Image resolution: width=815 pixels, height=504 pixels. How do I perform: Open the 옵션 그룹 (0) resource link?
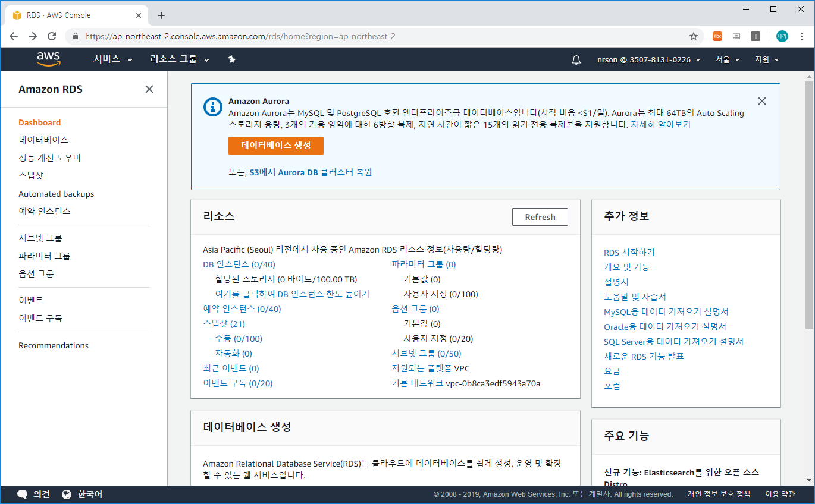415,309
